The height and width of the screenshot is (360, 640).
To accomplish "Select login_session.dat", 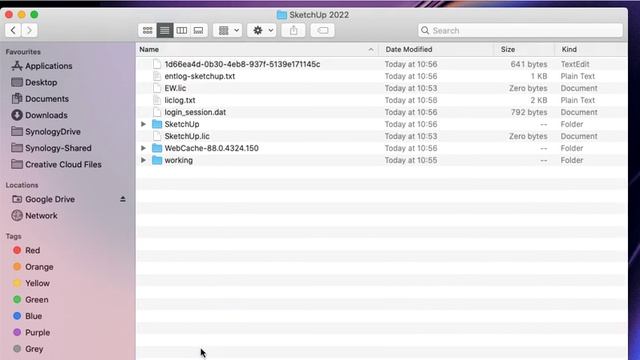I will pyautogui.click(x=195, y=112).
